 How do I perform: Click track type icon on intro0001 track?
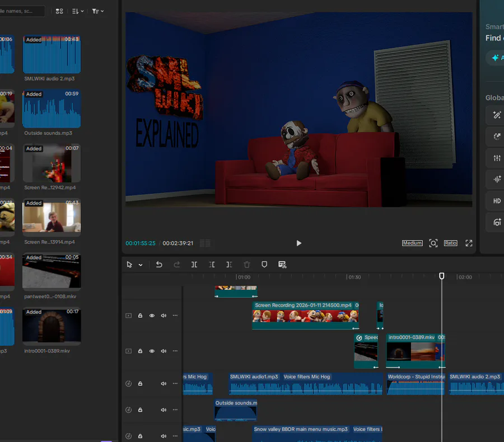point(129,351)
